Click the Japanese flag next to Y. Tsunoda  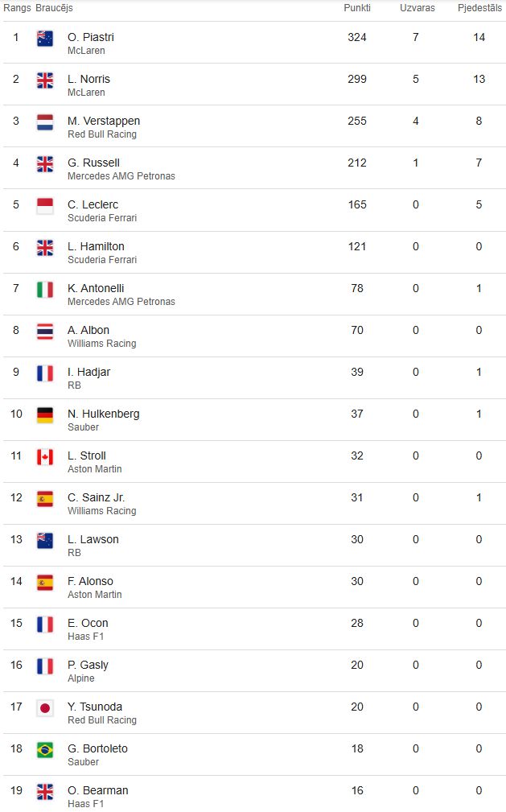click(45, 708)
